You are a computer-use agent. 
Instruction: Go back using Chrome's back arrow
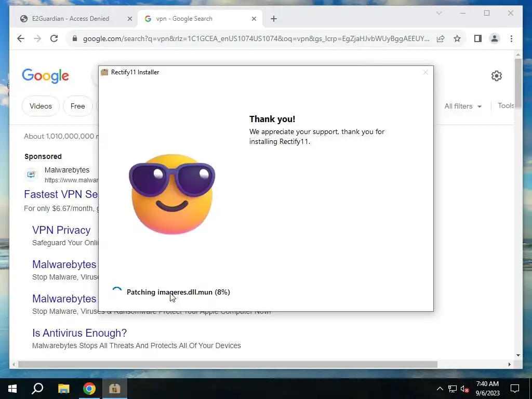coord(21,38)
